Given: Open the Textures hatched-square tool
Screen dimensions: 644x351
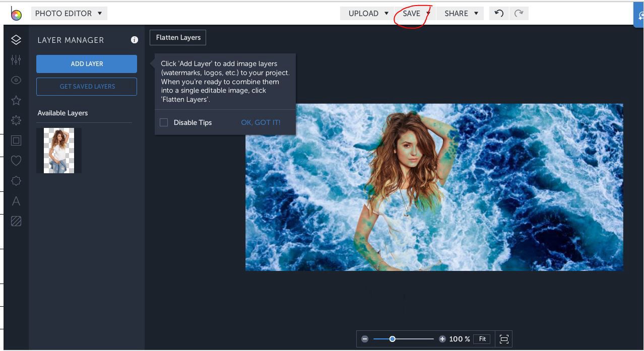Looking at the screenshot, I should [x=16, y=221].
